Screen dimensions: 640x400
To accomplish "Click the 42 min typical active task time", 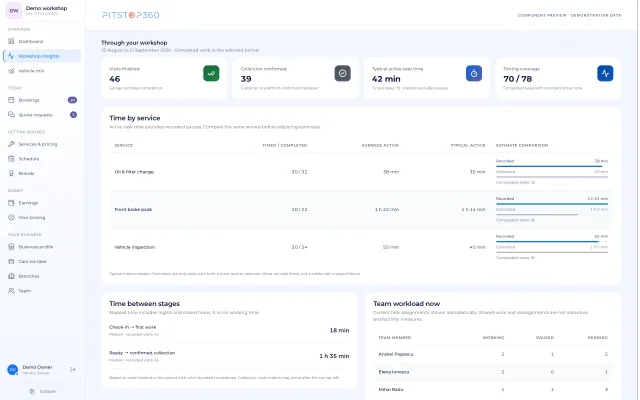I will [386, 79].
